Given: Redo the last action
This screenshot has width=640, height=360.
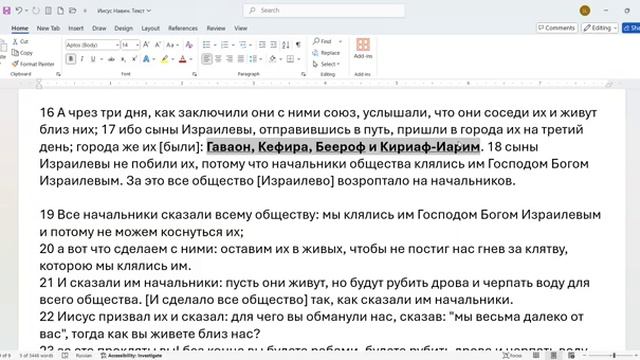Looking at the screenshot, I should coord(36,11).
